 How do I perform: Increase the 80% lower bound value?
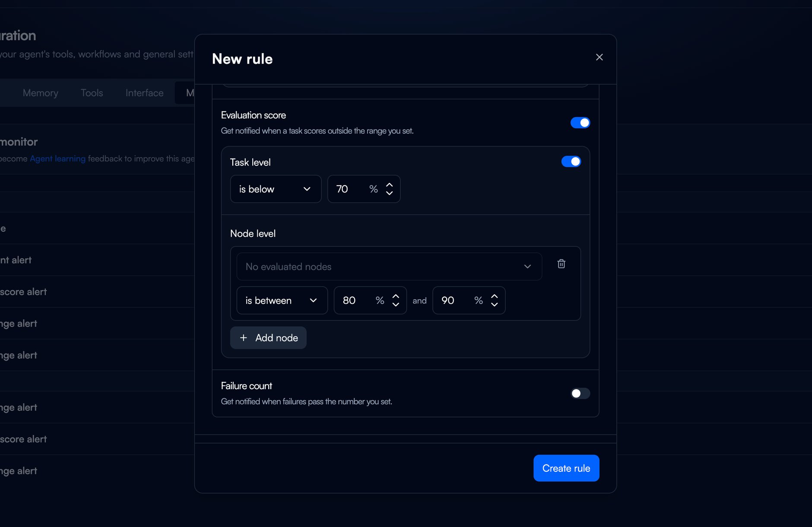pos(396,296)
